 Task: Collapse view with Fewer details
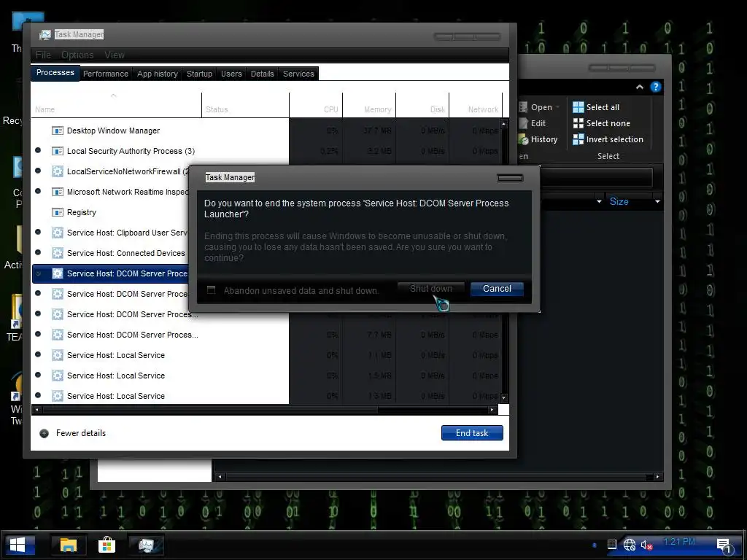pos(72,433)
